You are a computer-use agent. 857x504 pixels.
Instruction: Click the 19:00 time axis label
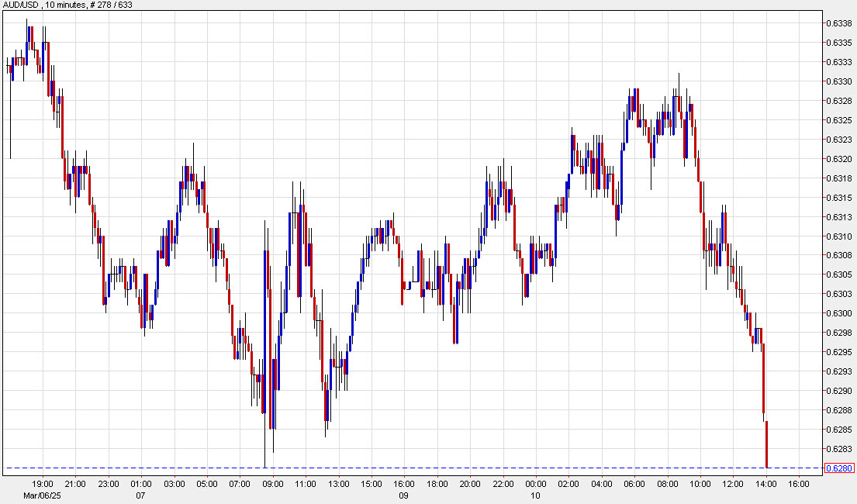click(43, 482)
